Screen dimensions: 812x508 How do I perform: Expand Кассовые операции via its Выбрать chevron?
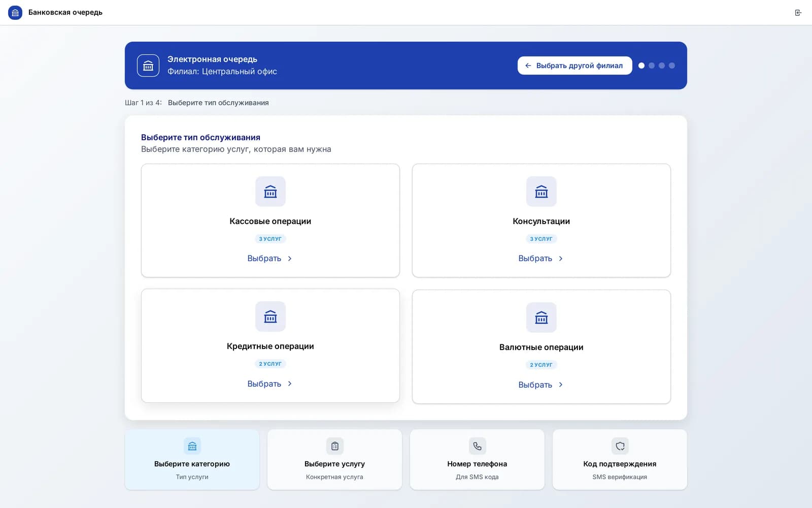tap(290, 259)
